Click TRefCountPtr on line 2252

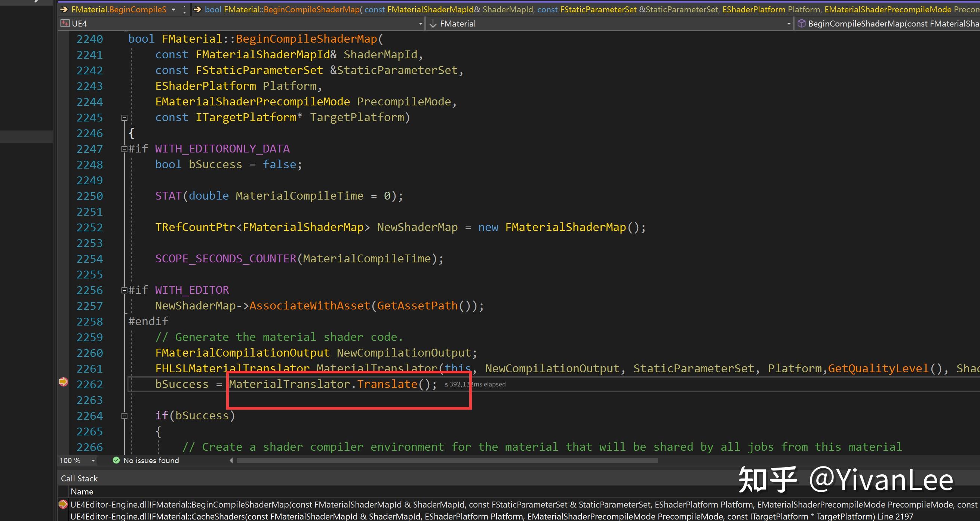click(196, 227)
